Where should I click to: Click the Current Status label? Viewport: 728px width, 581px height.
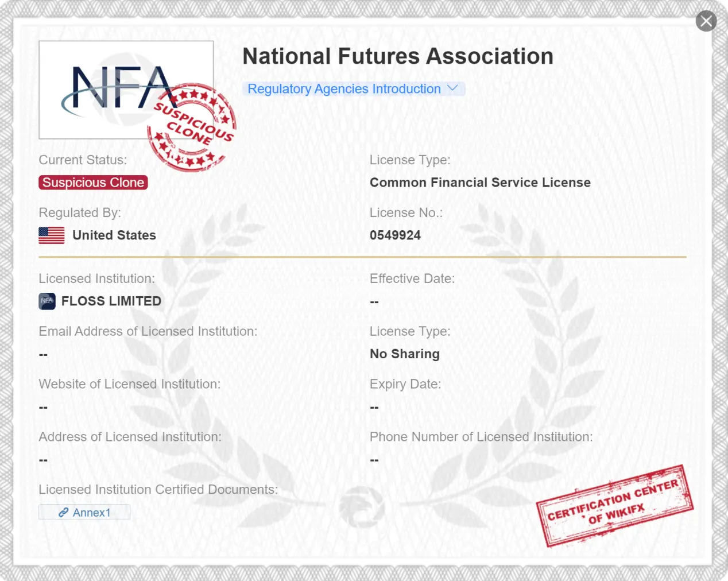tap(83, 160)
